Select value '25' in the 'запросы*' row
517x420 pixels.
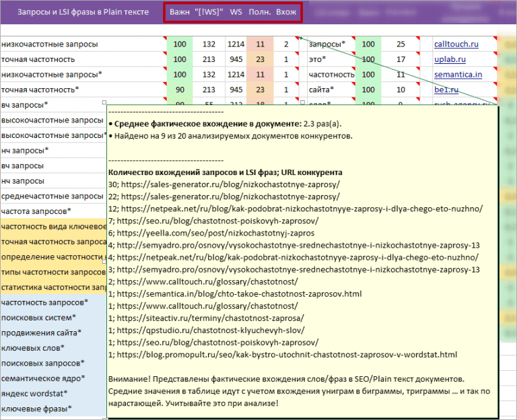click(x=401, y=44)
